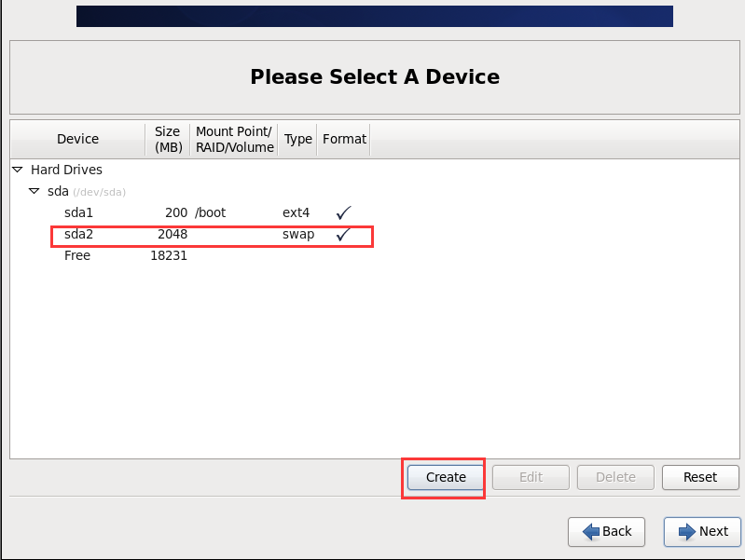Screen dimensions: 745x560
Task: Click the Type column header
Action: pyautogui.click(x=297, y=139)
